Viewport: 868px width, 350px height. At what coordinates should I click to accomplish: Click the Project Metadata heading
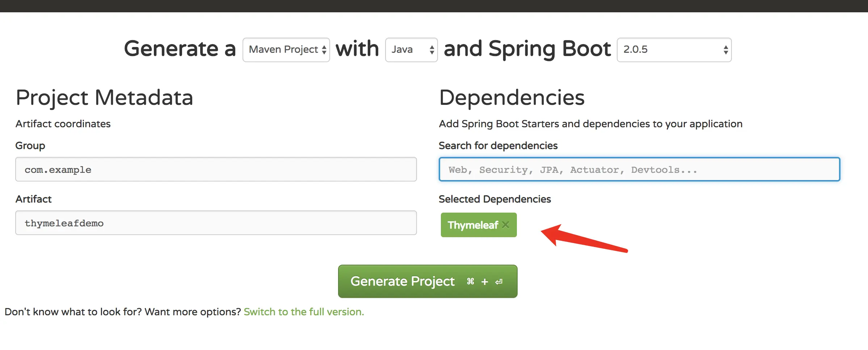click(x=104, y=98)
